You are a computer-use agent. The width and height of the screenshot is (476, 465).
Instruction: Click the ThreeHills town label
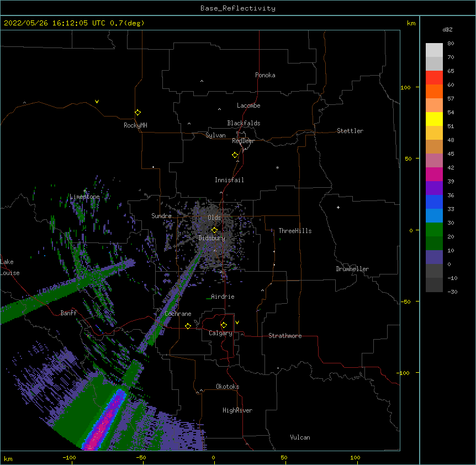295,231
